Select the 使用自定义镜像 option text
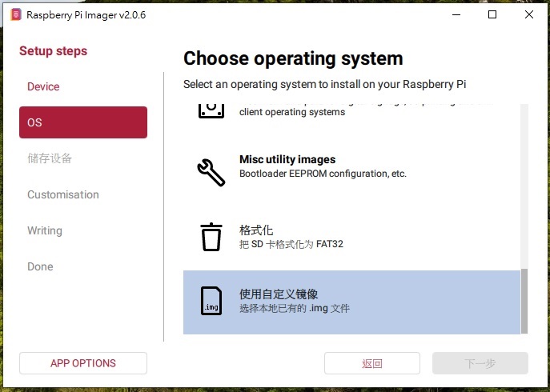The image size is (550, 392). tap(279, 294)
